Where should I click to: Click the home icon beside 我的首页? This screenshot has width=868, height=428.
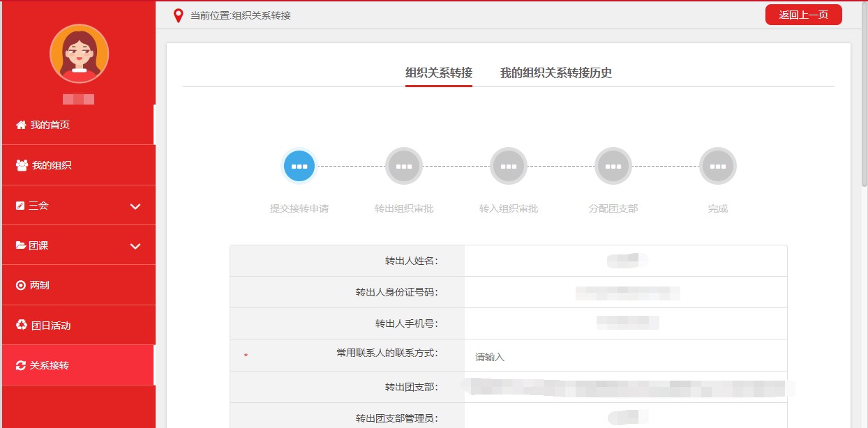[x=21, y=125]
